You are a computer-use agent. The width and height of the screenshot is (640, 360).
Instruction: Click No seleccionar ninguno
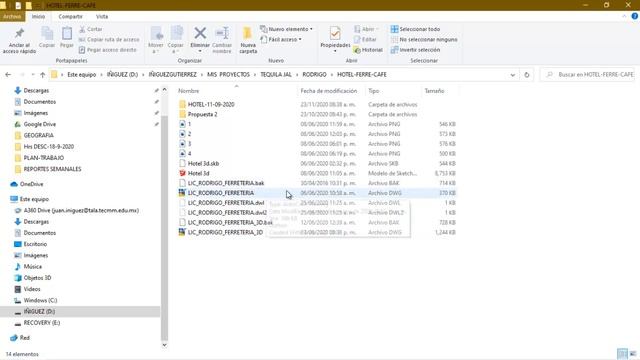click(x=424, y=40)
